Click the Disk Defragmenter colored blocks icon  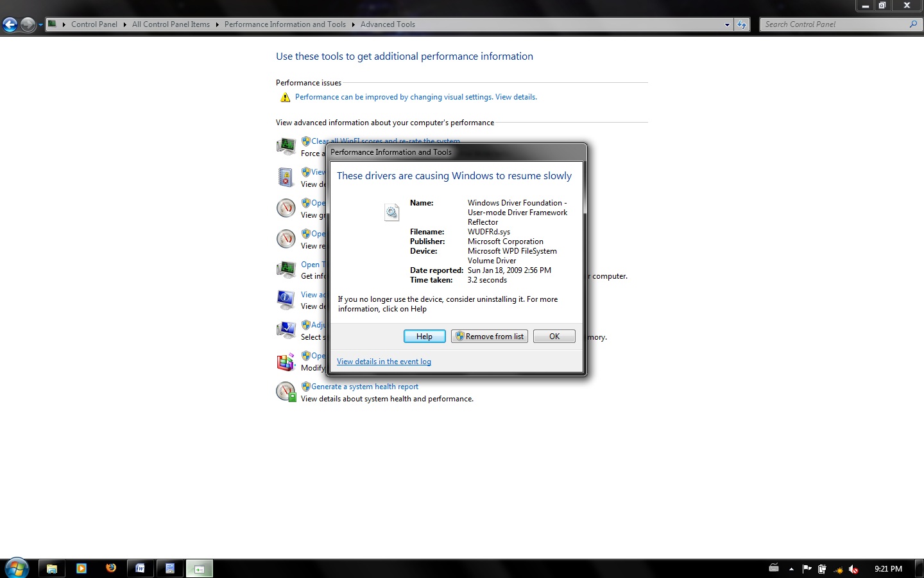pyautogui.click(x=286, y=362)
